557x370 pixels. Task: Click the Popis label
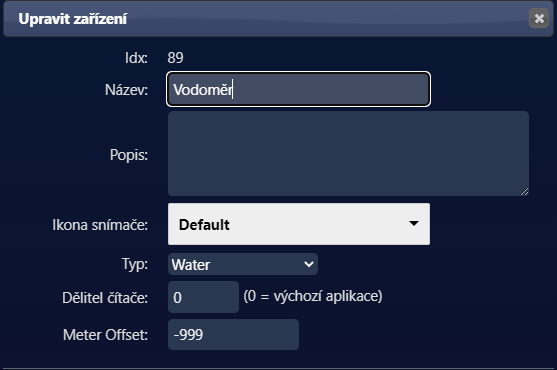click(129, 155)
